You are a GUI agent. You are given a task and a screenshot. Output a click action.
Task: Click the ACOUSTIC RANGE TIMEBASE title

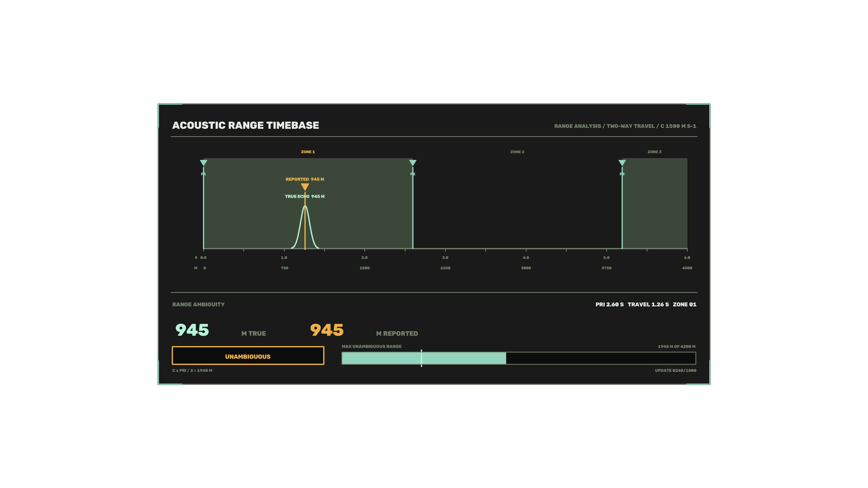click(246, 125)
